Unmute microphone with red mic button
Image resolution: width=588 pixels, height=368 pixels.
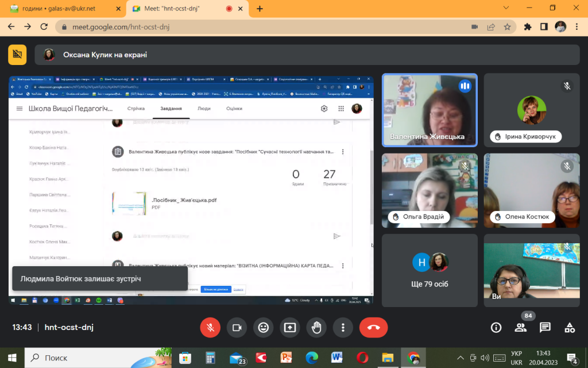210,327
